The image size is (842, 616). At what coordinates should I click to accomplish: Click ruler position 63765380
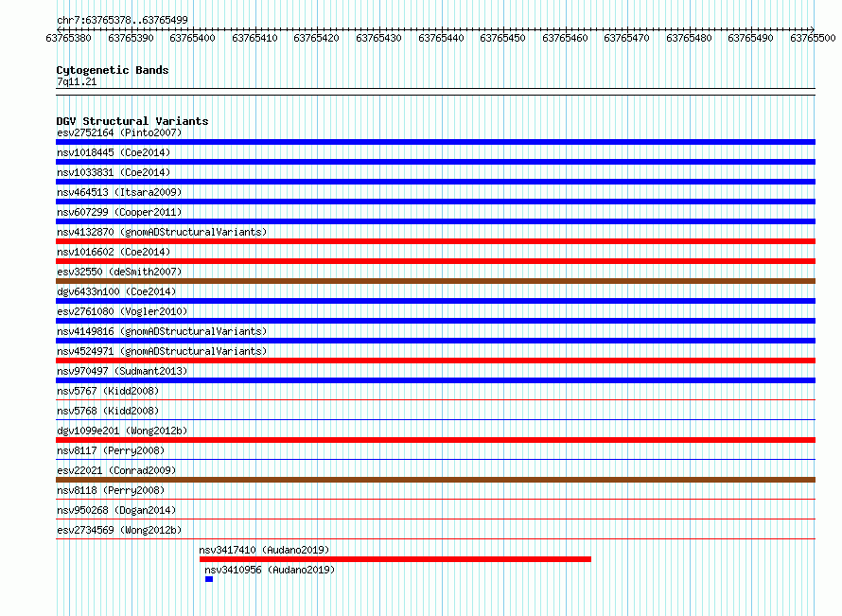click(69, 38)
